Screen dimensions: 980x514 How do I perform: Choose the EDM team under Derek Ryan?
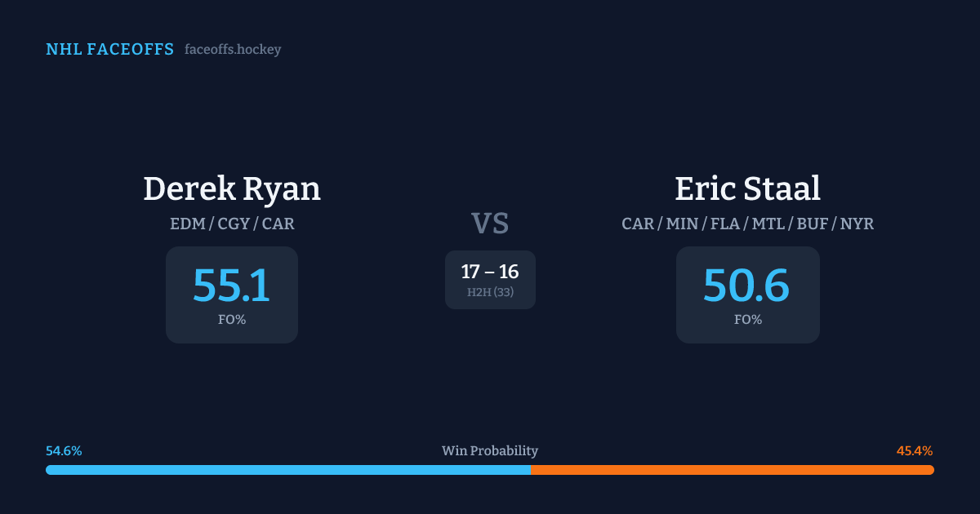pos(188,224)
